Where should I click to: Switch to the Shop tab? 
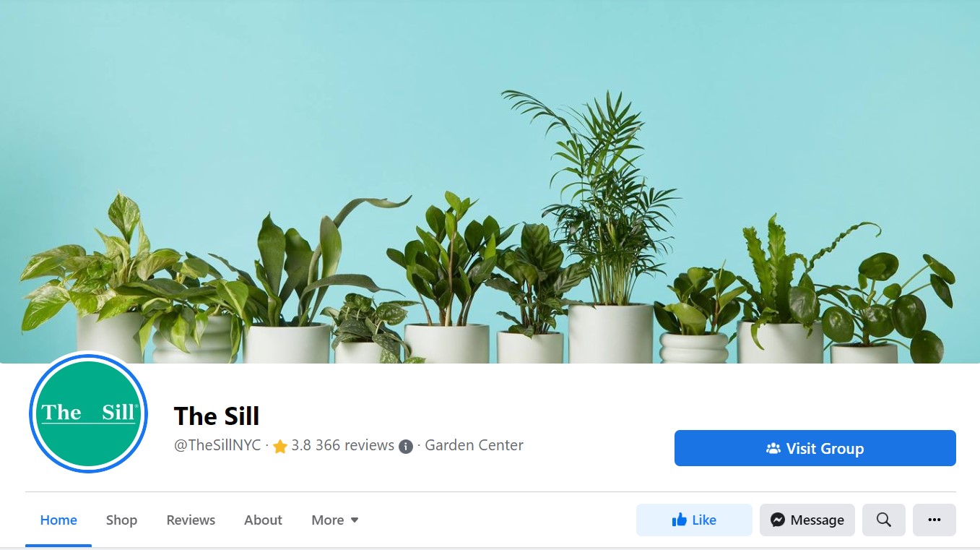tap(121, 520)
